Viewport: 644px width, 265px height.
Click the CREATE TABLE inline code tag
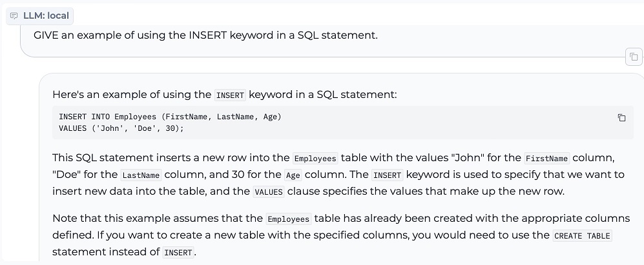(x=582, y=236)
